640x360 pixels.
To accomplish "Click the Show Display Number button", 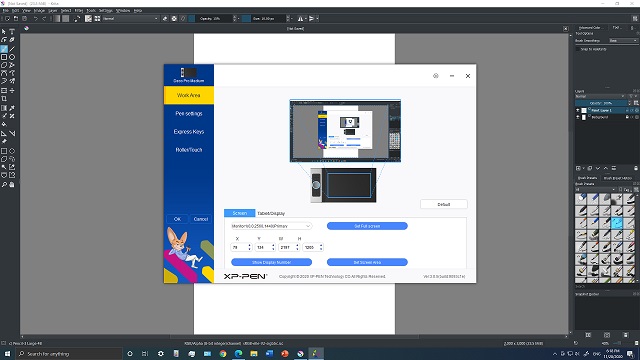I will tap(271, 262).
